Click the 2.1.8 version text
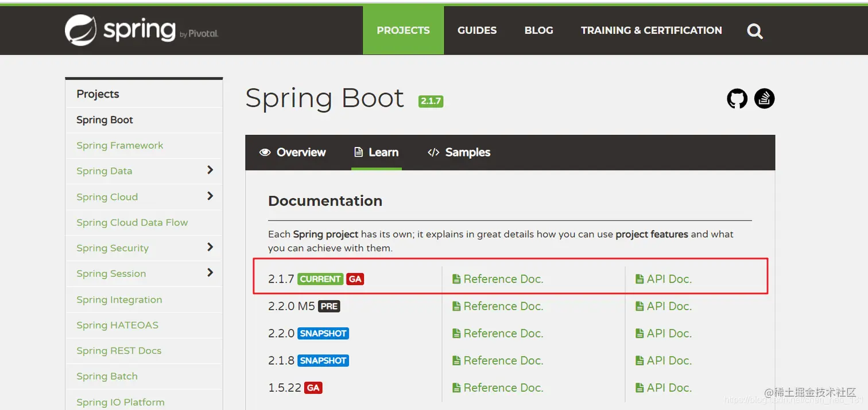Image resolution: width=868 pixels, height=410 pixels. coord(281,361)
